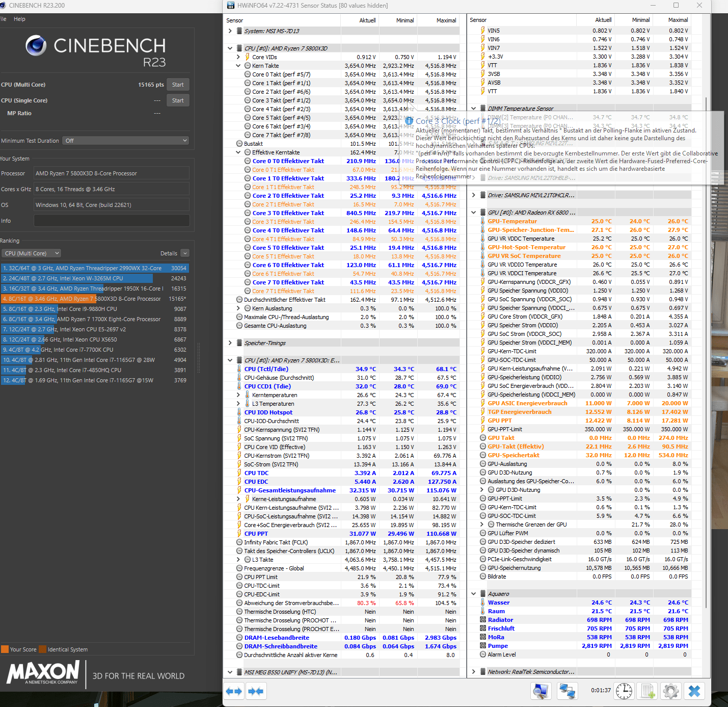
Task: Select the Intel Core i9-9880H ranking row
Action: (x=95, y=309)
